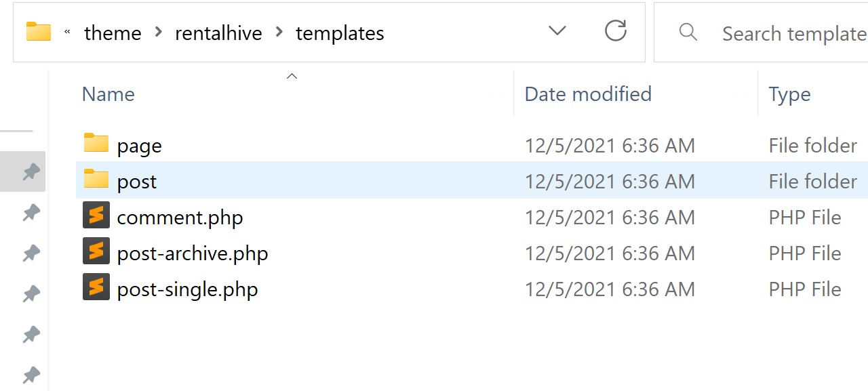868x391 pixels.
Task: Select post-archive.php file icon
Action: (x=96, y=252)
